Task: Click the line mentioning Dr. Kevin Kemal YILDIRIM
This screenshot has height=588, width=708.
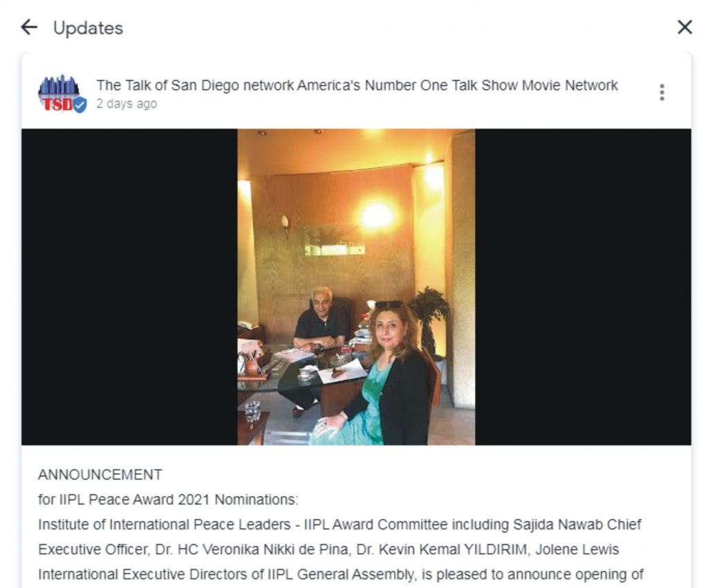Action: point(328,549)
